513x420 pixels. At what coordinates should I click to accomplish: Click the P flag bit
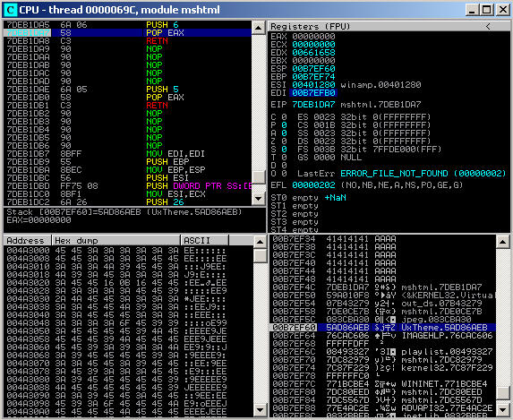[x=284, y=125]
